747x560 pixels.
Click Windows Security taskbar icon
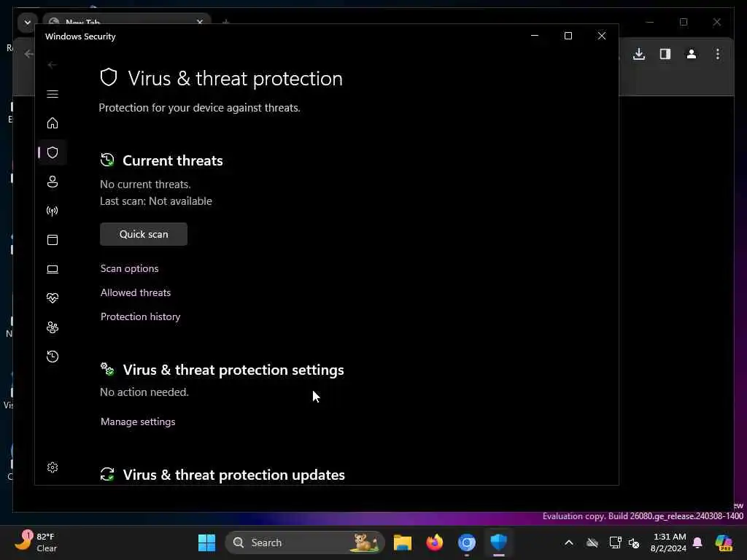pos(499,542)
